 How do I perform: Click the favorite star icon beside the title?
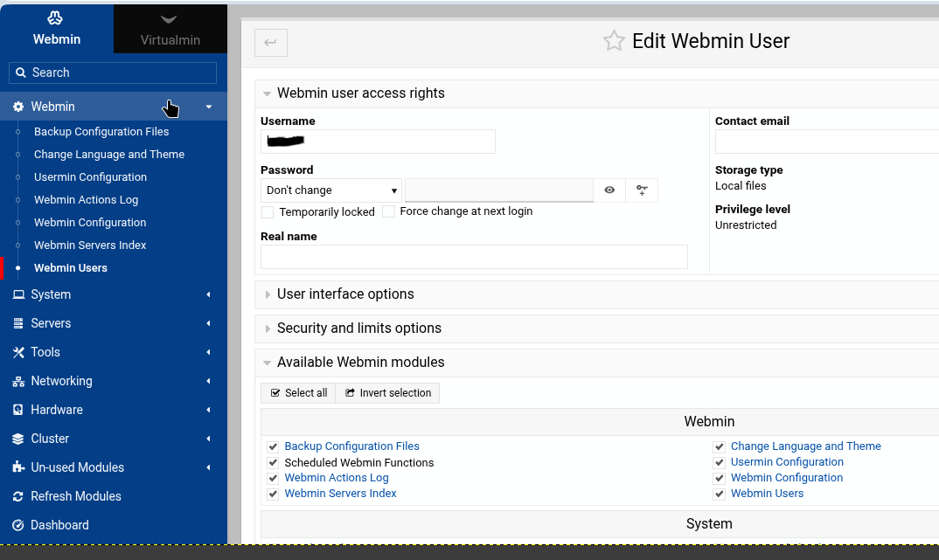(x=614, y=41)
